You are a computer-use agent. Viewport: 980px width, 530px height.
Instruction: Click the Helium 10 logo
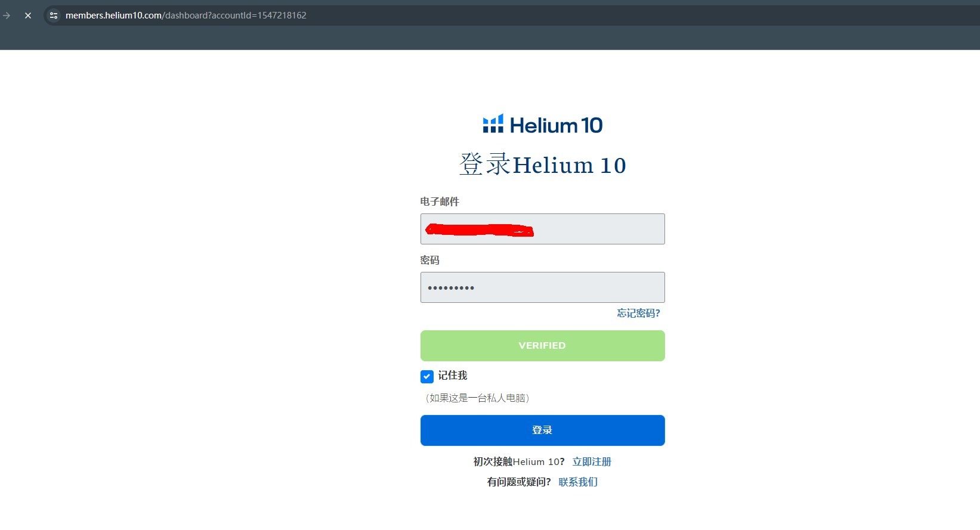[x=543, y=125]
